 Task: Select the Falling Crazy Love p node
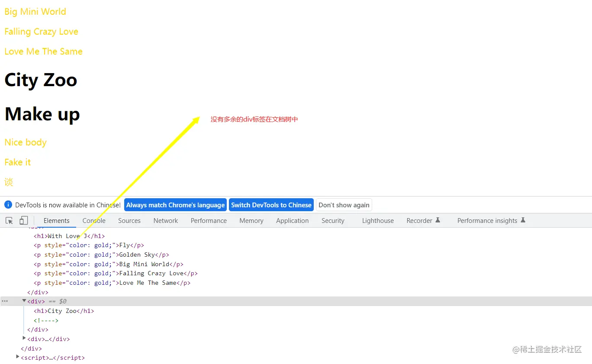tap(116, 273)
